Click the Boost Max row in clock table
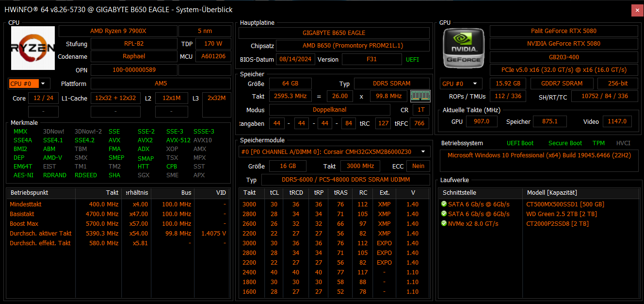The image size is (644, 304). [x=118, y=223]
